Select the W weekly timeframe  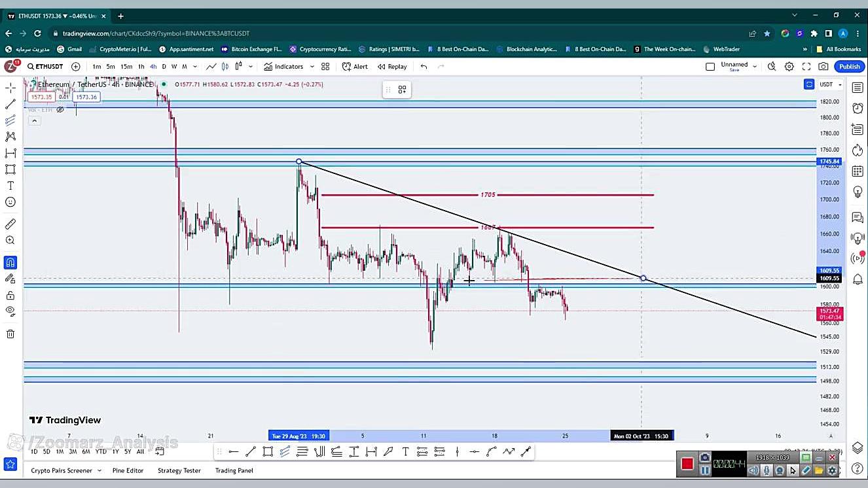click(x=174, y=67)
